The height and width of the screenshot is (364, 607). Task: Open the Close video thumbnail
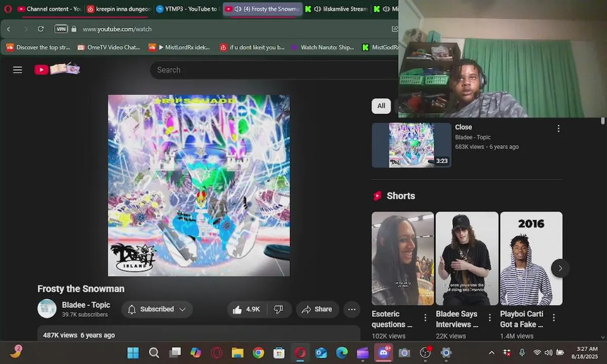point(412,145)
